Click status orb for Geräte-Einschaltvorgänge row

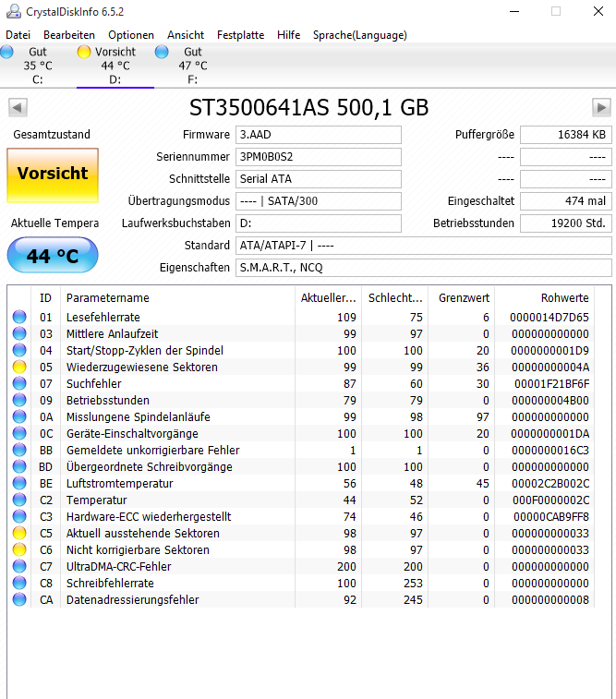point(19,433)
